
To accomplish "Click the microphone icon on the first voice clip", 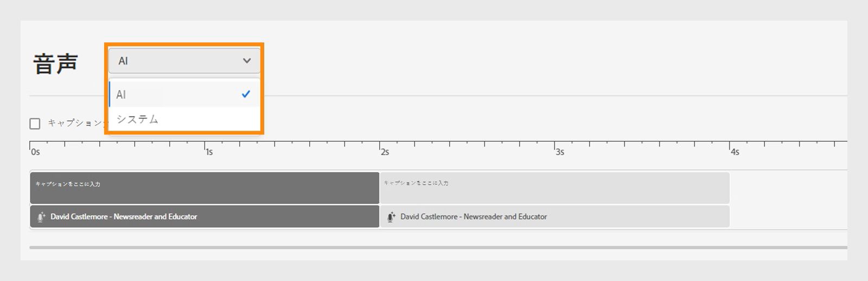I will (41, 217).
